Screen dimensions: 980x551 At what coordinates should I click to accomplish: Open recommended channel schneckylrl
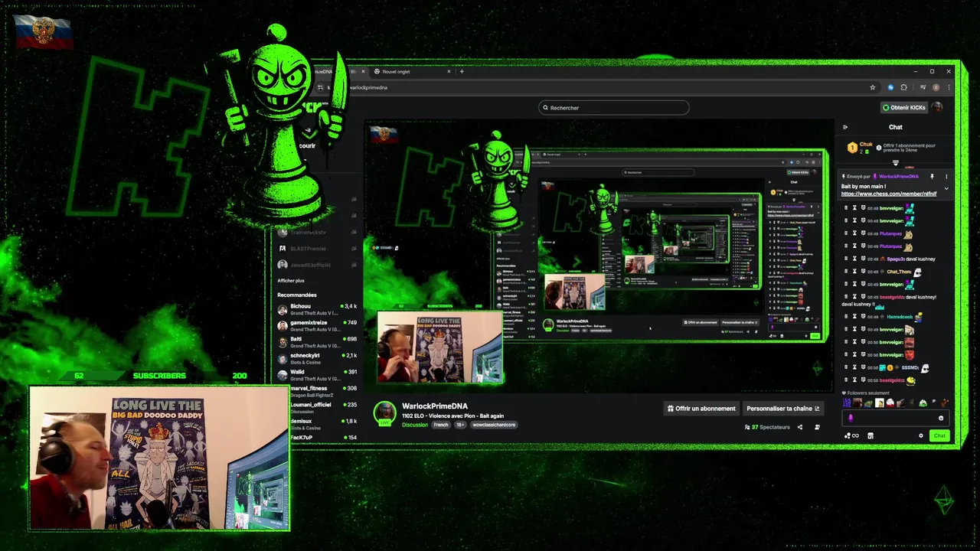(317, 358)
